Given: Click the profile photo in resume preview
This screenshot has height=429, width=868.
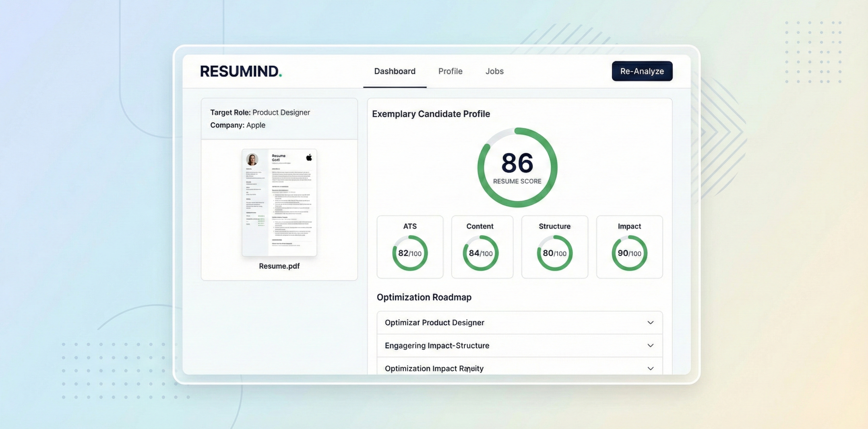Looking at the screenshot, I should [252, 159].
